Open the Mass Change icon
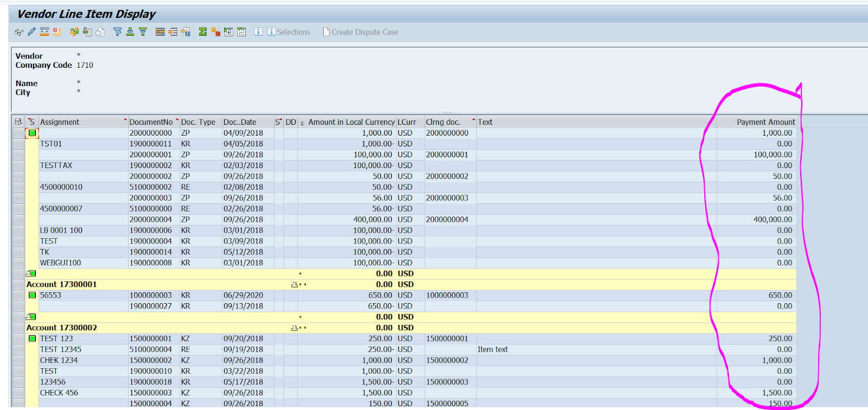Screen dimensions: 868x410 tap(44, 32)
